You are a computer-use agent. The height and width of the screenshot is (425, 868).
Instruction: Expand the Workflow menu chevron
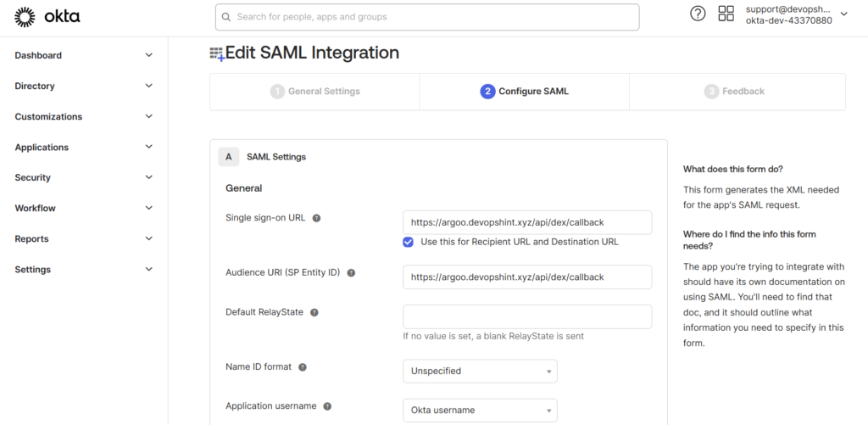pos(148,209)
